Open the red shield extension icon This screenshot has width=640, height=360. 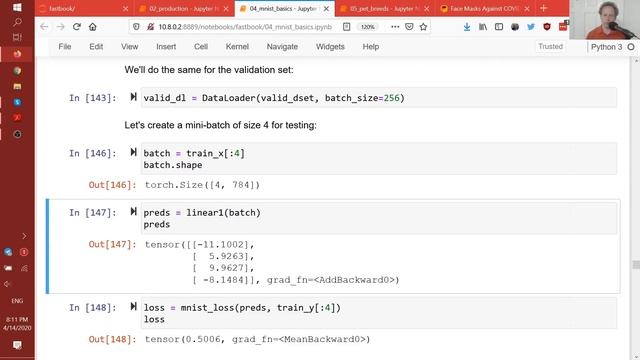pyautogui.click(x=547, y=27)
